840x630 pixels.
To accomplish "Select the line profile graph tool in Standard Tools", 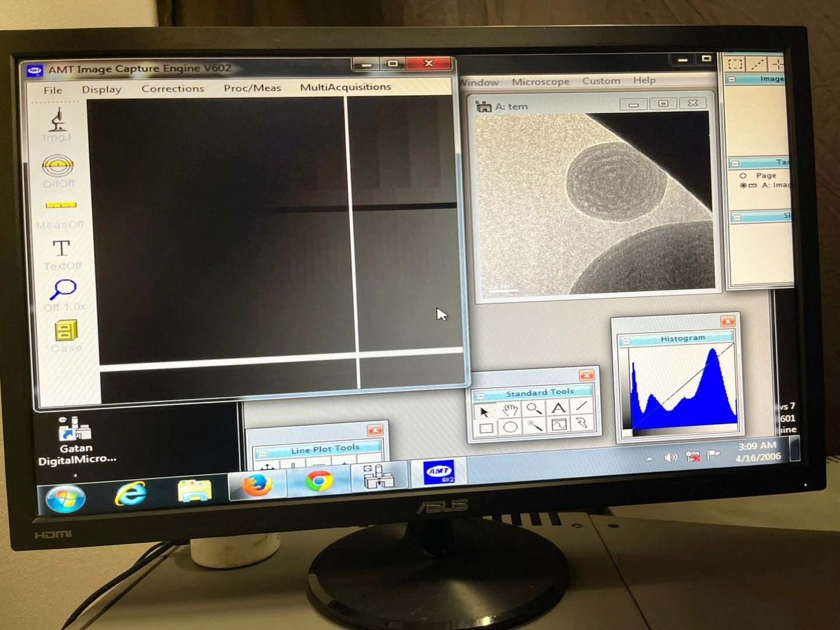I will click(559, 425).
